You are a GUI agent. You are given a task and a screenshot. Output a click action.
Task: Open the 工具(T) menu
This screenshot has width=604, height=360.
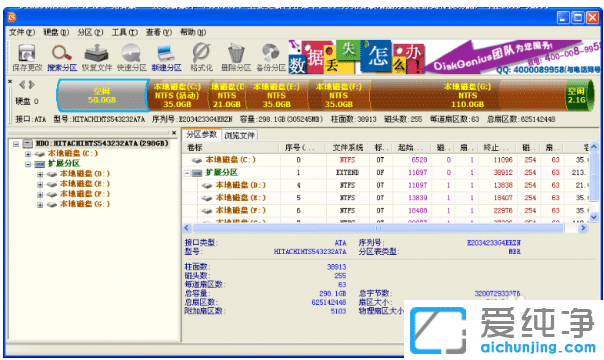124,32
